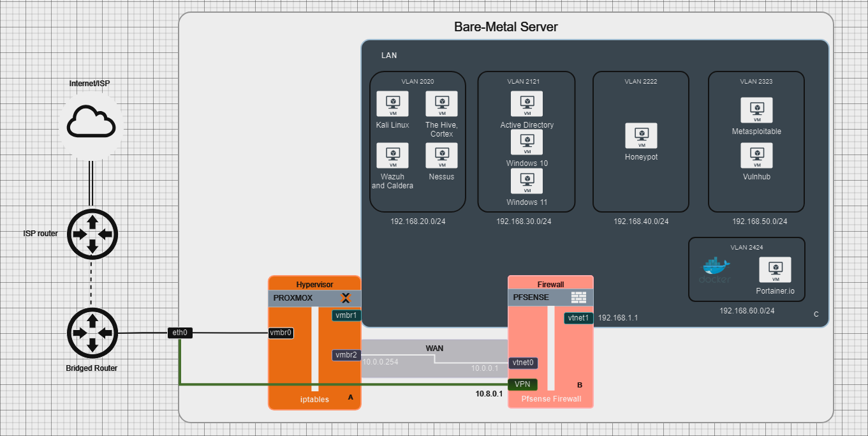Select the Windows 11 VM icon

coord(526,181)
